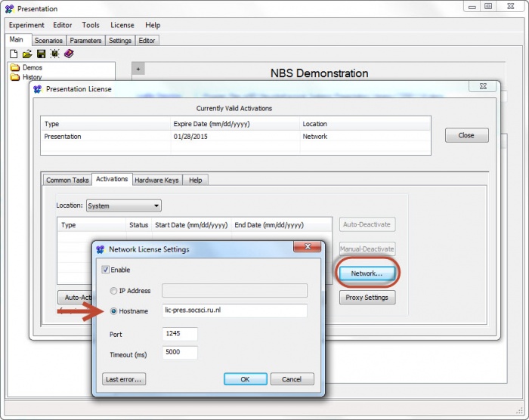
Task: Click the Save floppy disk icon
Action: (x=41, y=54)
